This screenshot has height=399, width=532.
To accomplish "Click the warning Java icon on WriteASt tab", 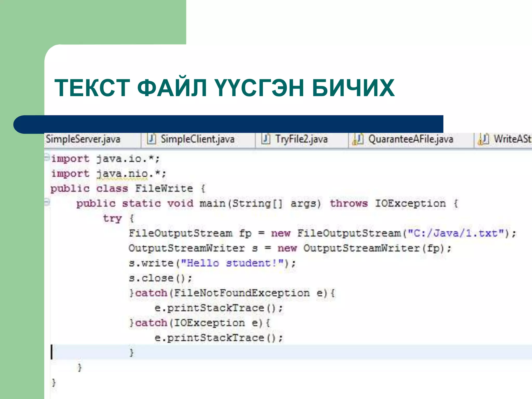I will pyautogui.click(x=483, y=139).
